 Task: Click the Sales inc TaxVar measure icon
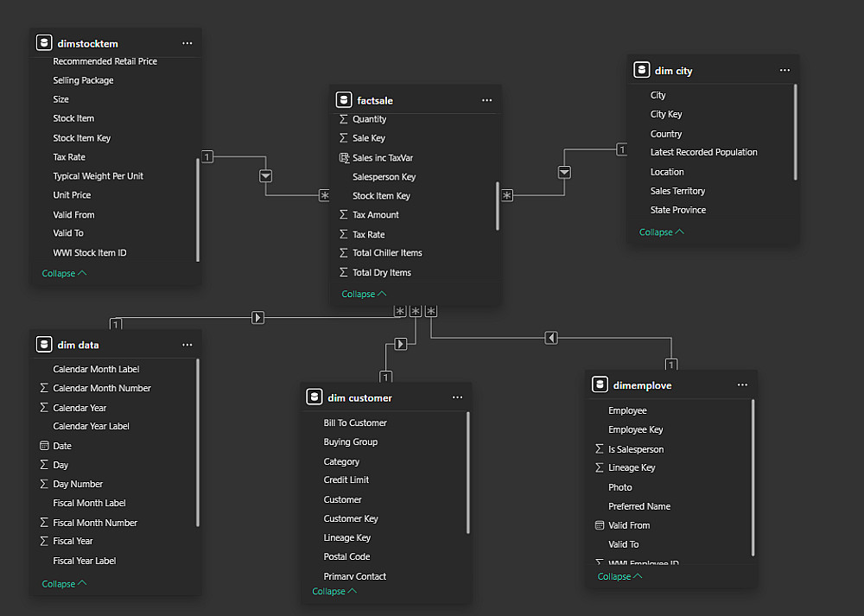(344, 158)
